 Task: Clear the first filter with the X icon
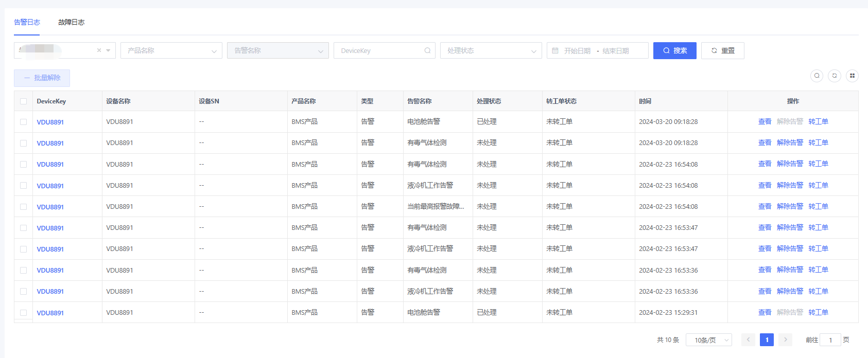pos(99,50)
